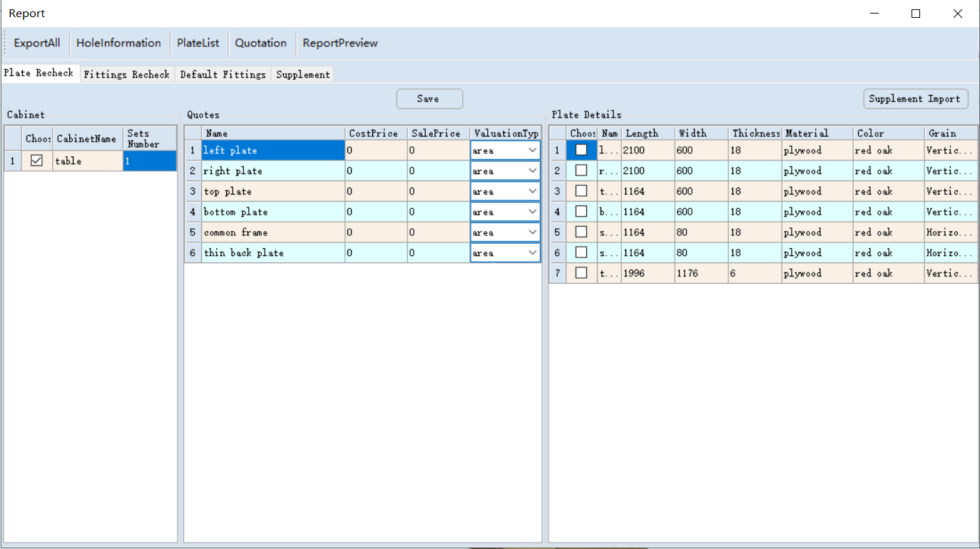Screen dimensions: 980x549
Task: Check plate details row 7 checkbox
Action: pyautogui.click(x=582, y=273)
